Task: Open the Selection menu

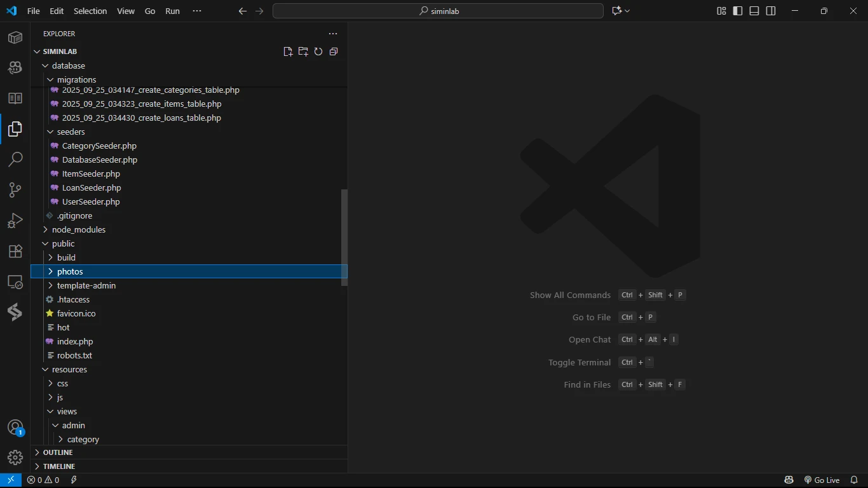Action: (x=90, y=11)
